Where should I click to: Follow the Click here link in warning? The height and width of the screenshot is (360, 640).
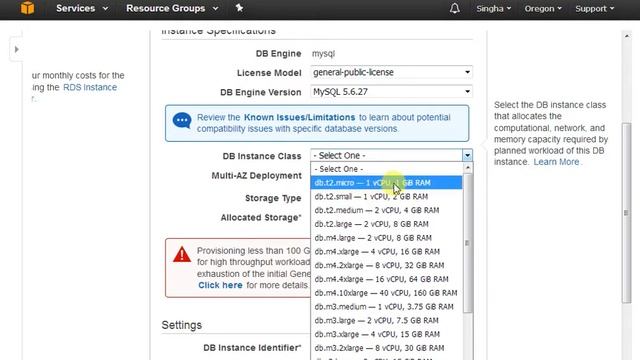(220, 285)
